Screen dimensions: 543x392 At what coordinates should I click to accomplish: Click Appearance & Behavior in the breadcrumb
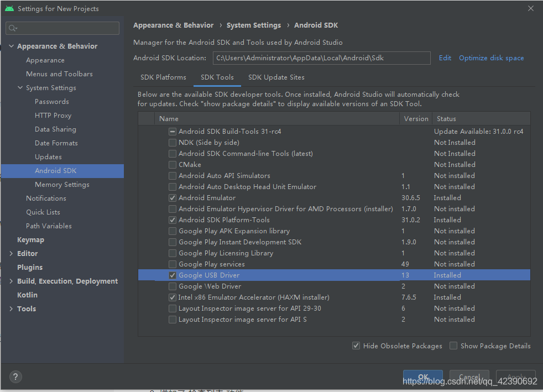[173, 25]
